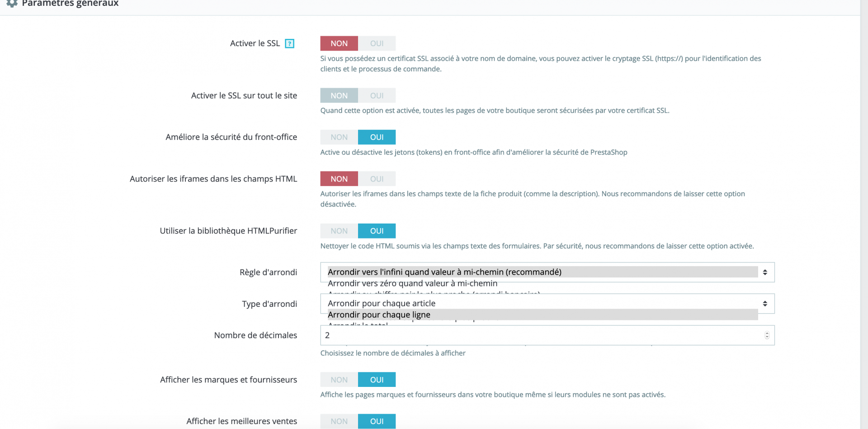Select NON for Activer le SSL sur tout le site
868x429 pixels.
tap(339, 95)
